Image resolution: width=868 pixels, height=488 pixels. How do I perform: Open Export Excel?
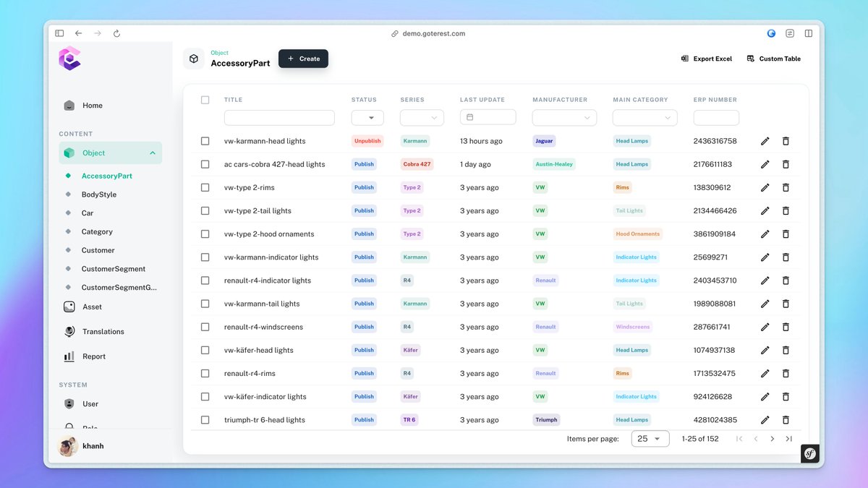706,59
